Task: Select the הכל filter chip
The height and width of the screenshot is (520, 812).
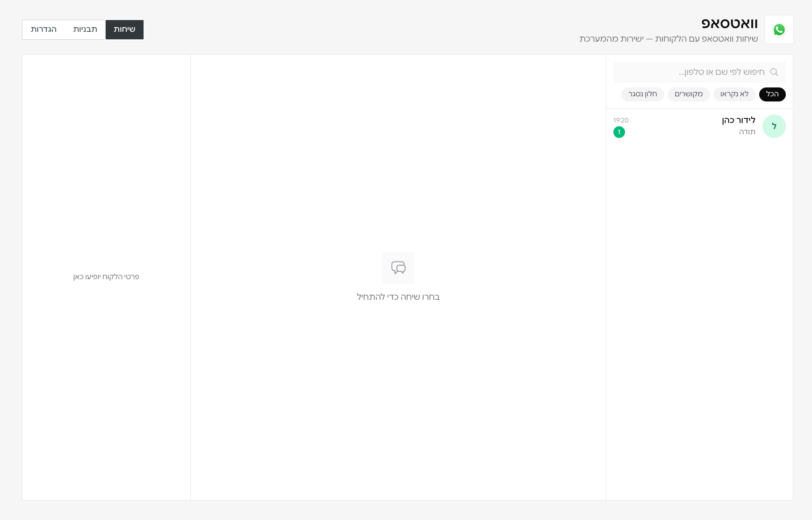Action: click(772, 94)
